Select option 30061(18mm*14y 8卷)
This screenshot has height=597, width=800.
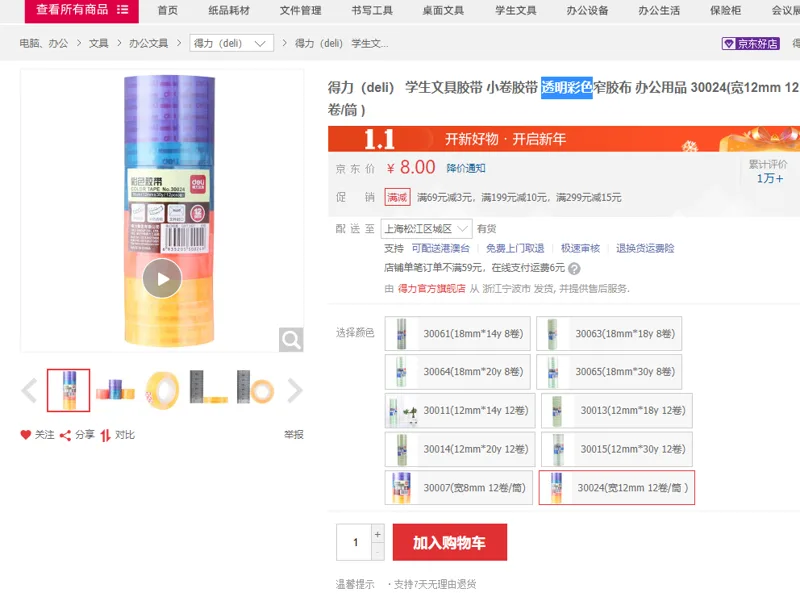[x=458, y=334]
